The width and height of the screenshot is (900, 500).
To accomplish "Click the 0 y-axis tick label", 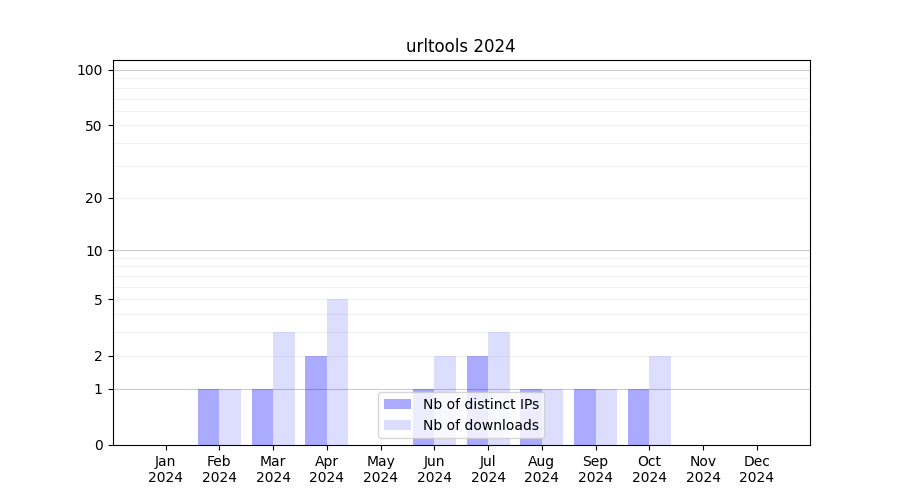I will coord(98,445).
